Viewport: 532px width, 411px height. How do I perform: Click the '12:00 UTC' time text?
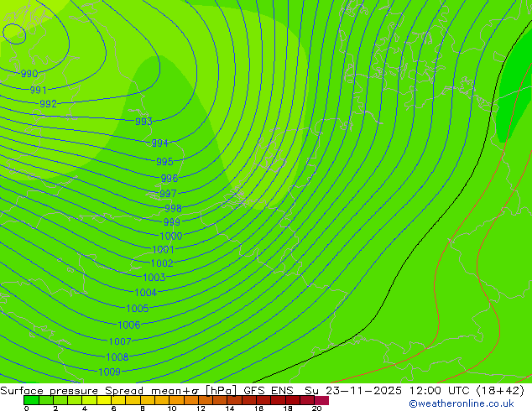[x=440, y=391]
